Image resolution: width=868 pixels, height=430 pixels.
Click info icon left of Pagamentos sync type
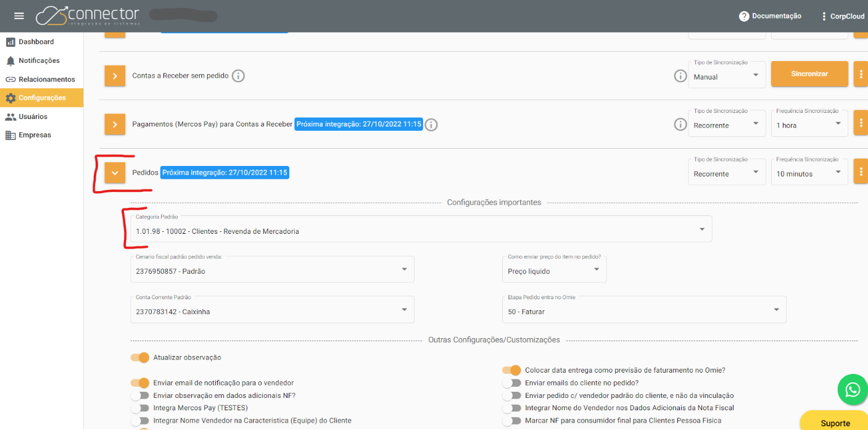(680, 125)
